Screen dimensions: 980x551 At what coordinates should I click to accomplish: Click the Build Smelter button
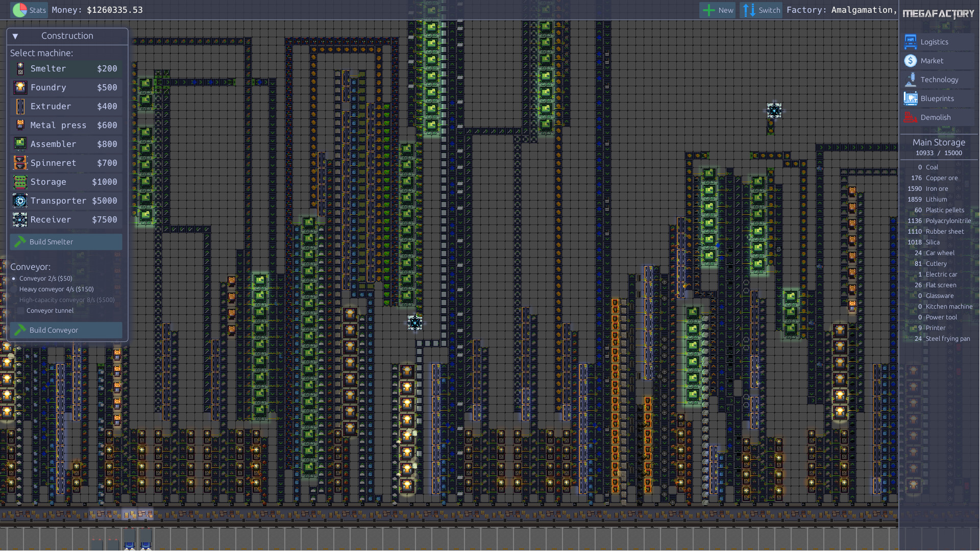click(x=66, y=242)
